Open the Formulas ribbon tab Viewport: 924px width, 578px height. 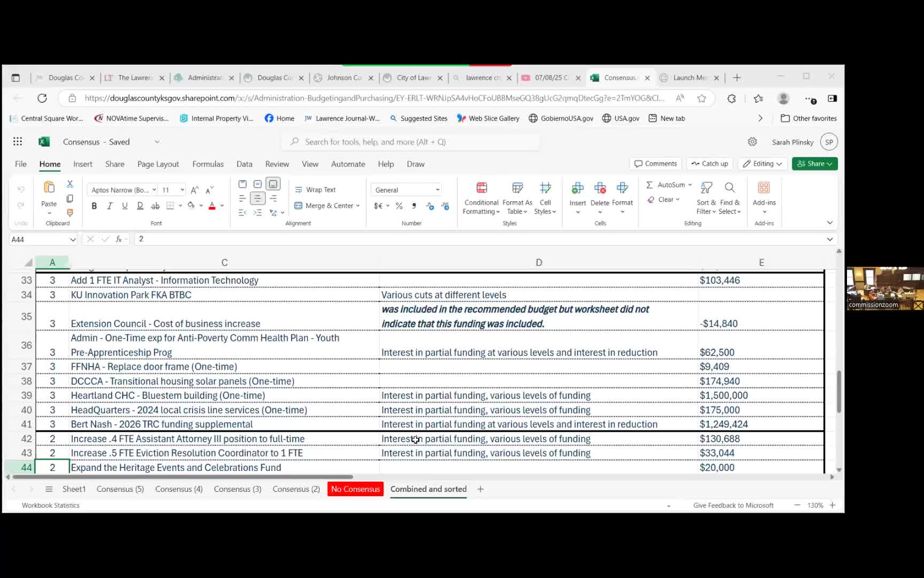point(208,164)
